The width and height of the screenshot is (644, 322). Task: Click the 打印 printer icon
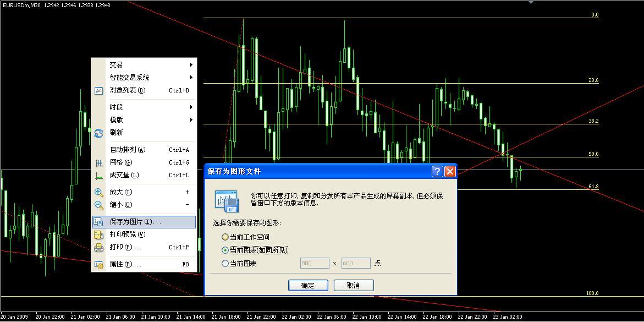click(99, 248)
